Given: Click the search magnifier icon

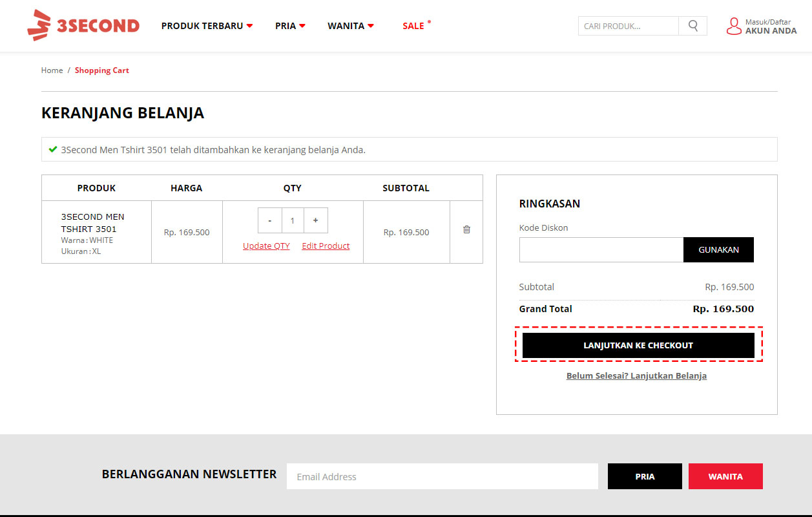Looking at the screenshot, I should tap(693, 26).
